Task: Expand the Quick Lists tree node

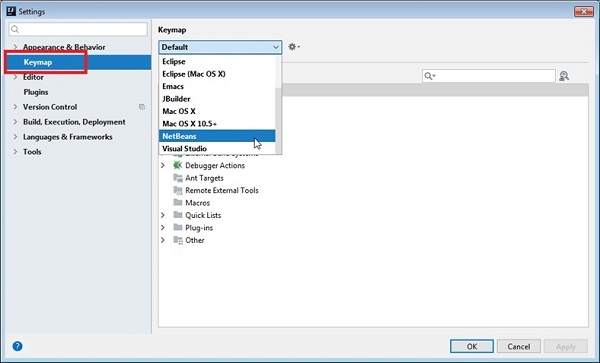Action: pos(163,215)
